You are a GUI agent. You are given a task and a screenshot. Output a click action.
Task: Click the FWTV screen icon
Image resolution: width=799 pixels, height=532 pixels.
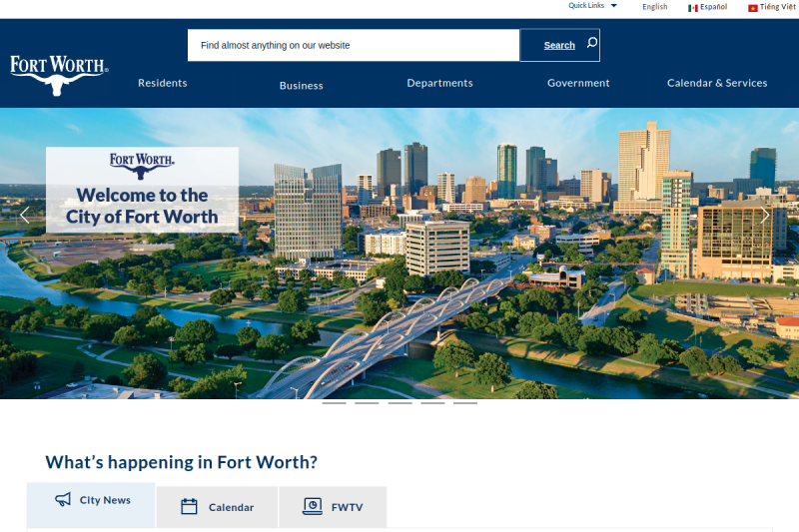[313, 506]
